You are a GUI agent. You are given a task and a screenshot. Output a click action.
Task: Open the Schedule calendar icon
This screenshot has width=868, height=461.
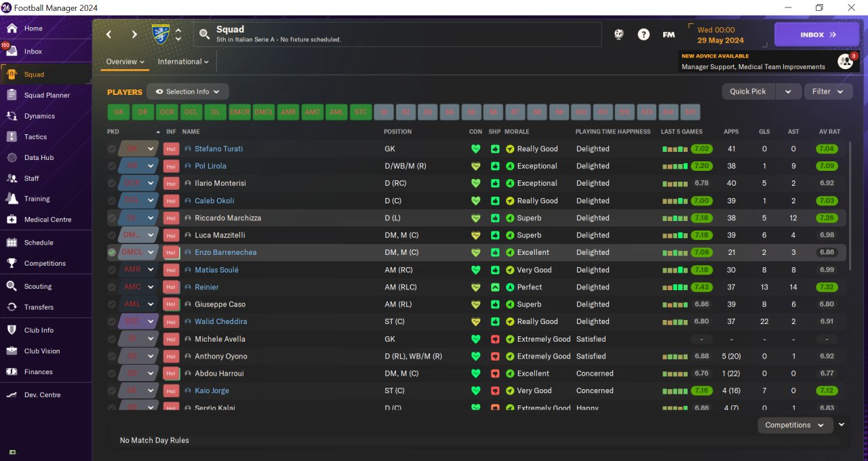(x=12, y=243)
